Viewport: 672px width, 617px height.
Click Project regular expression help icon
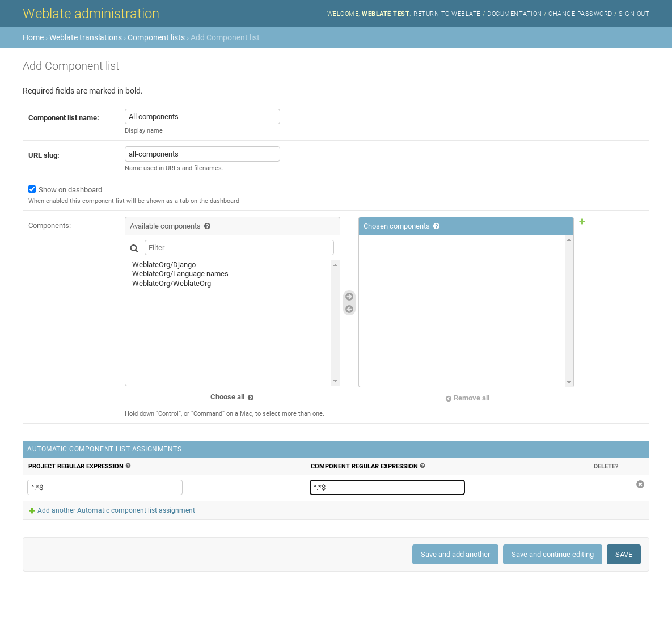pos(128,466)
